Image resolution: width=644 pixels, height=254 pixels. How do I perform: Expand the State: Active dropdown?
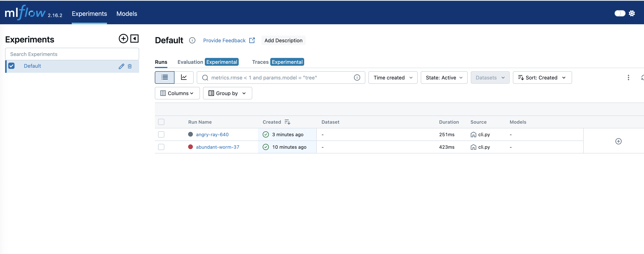click(x=444, y=78)
